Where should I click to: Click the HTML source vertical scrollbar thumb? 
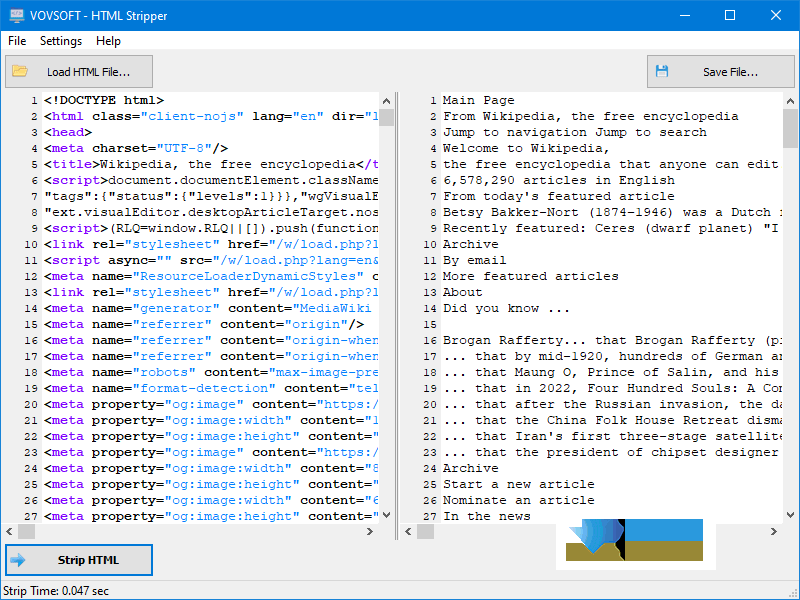tap(387, 117)
